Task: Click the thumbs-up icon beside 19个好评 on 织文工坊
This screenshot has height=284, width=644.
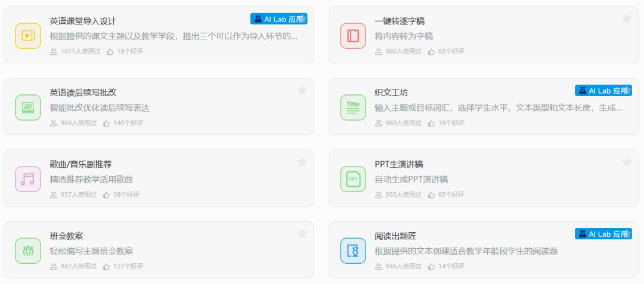Action: (x=431, y=123)
